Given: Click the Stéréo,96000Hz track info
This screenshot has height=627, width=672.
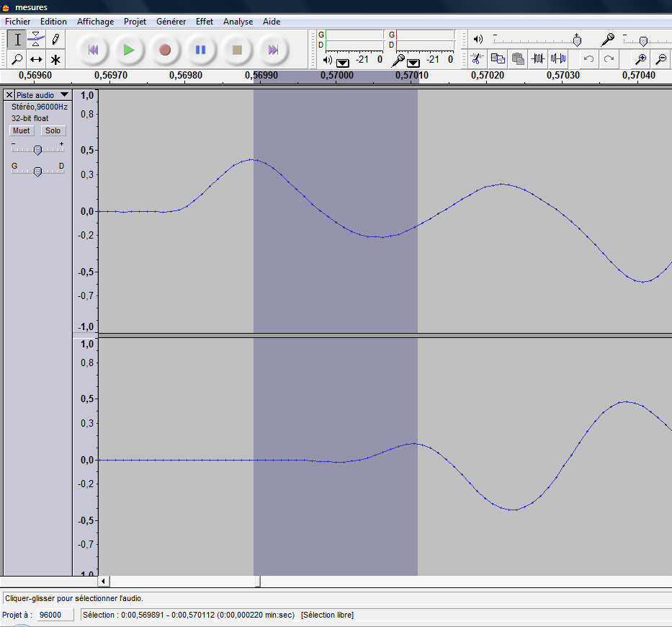Looking at the screenshot, I should [x=40, y=107].
